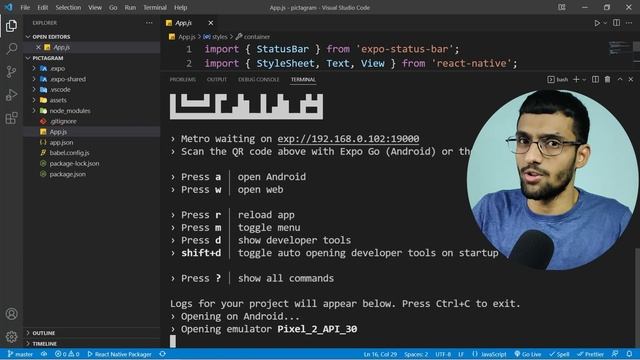Screen dimensions: 640x360
Task: Change Spaces: 2 indentation setting
Action: pyautogui.click(x=416, y=354)
